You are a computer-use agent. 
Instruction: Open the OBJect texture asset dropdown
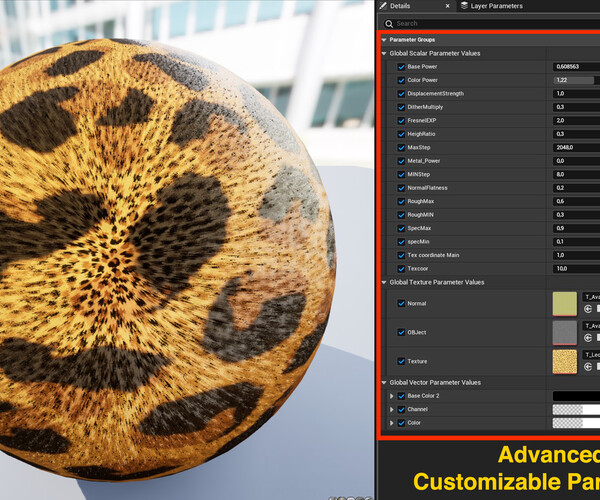(x=591, y=326)
